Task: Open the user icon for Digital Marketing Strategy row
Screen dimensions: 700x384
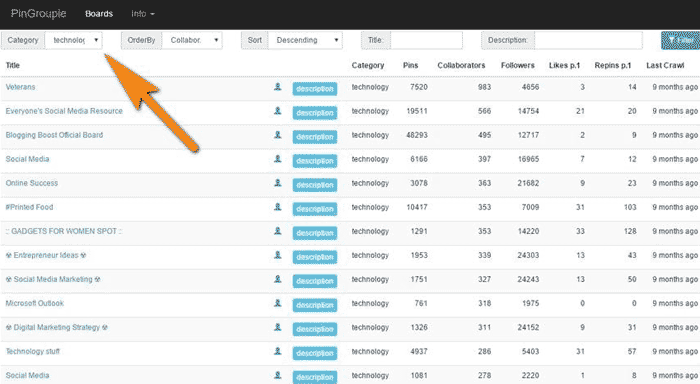Action: 277,327
